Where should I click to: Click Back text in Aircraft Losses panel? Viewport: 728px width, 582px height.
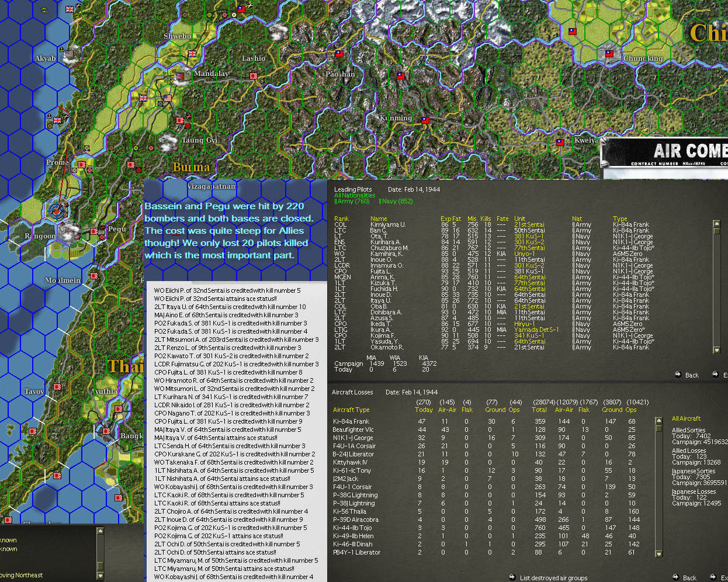(x=689, y=578)
